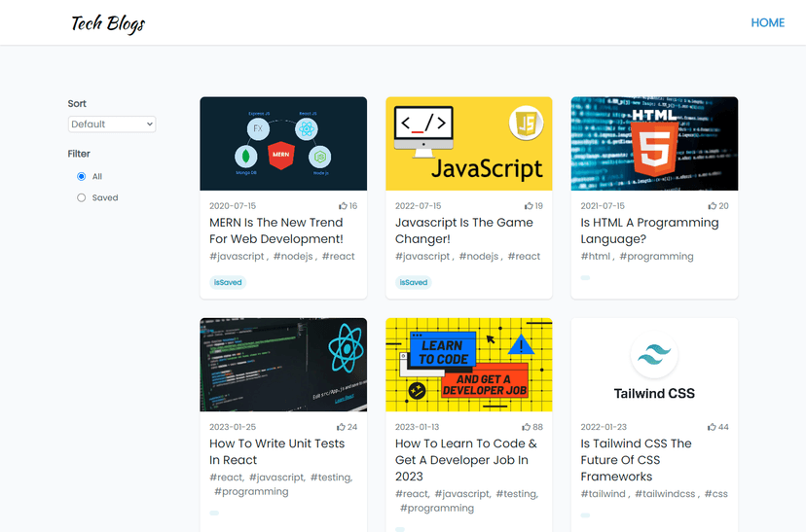806x532 pixels.
Task: Open Is Tailwind CSS The Future title
Action: tap(636, 460)
